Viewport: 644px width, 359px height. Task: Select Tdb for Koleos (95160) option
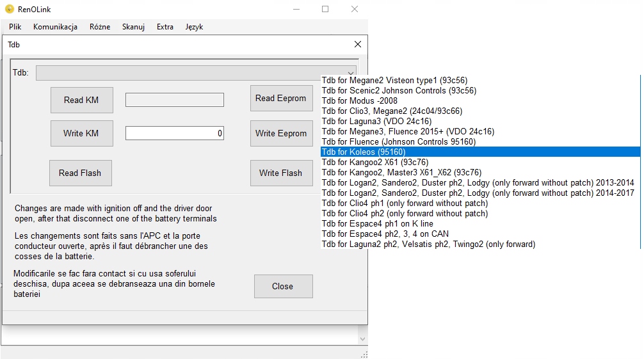(x=364, y=152)
